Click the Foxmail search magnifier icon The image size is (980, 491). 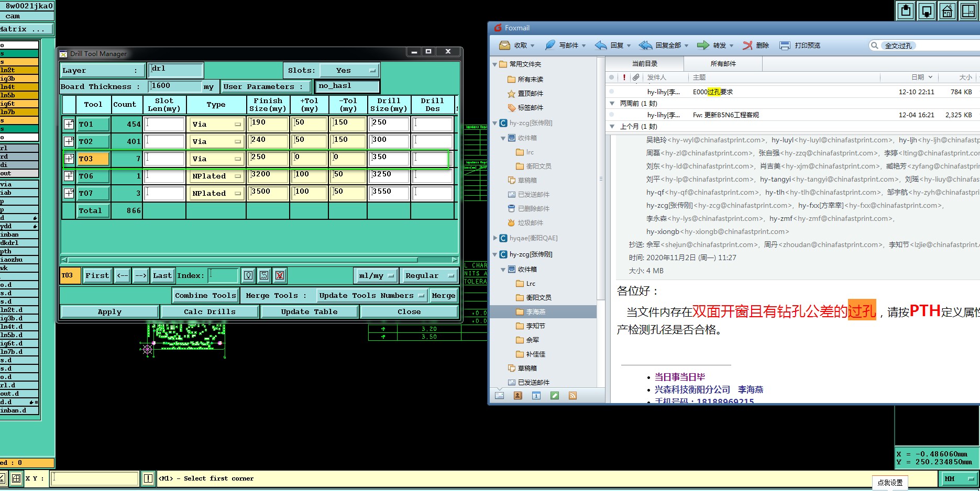pos(874,46)
